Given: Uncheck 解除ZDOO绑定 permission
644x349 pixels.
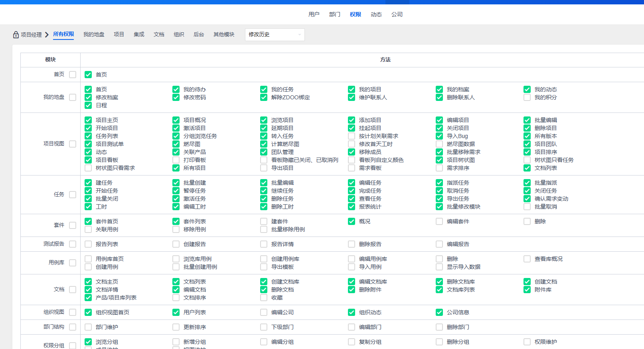Looking at the screenshot, I should [264, 97].
